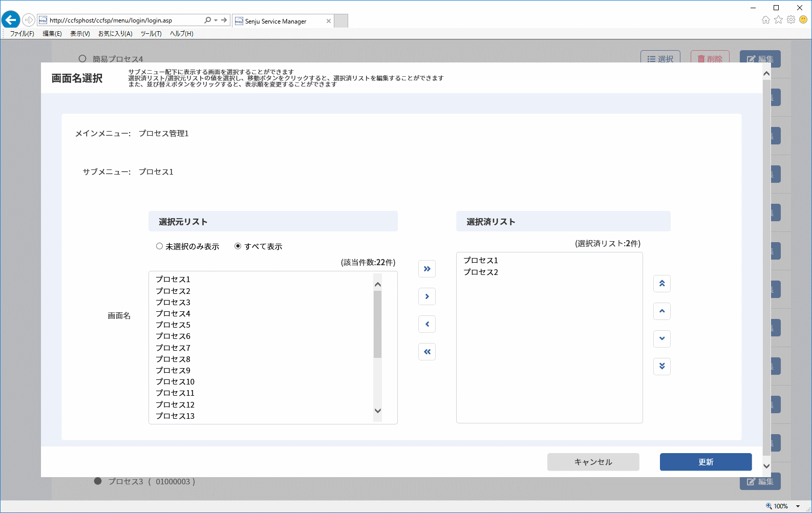Open the zoom level dropdown arrow

coord(798,506)
